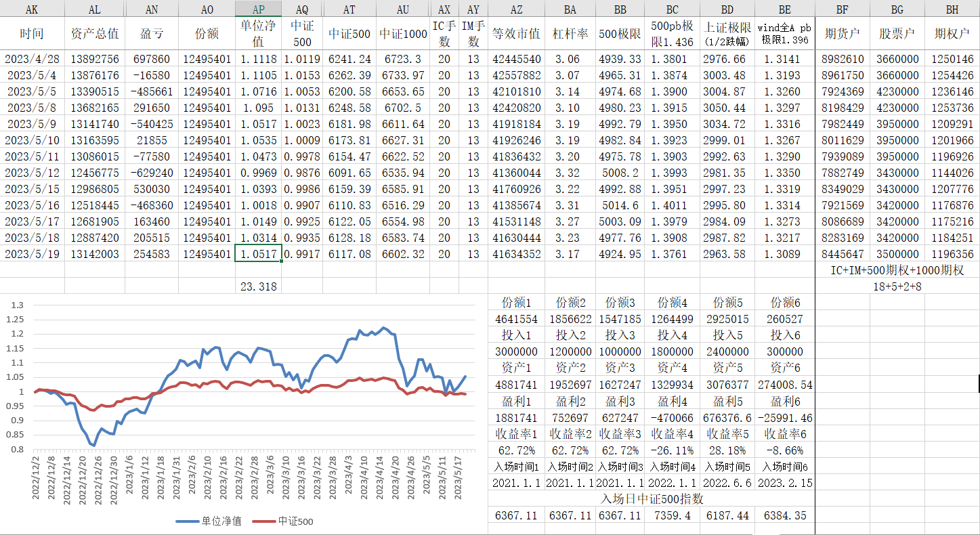Viewport: 980px width, 535px height.
Task: Select the 杠杆率 header cell
Action: tap(569, 34)
